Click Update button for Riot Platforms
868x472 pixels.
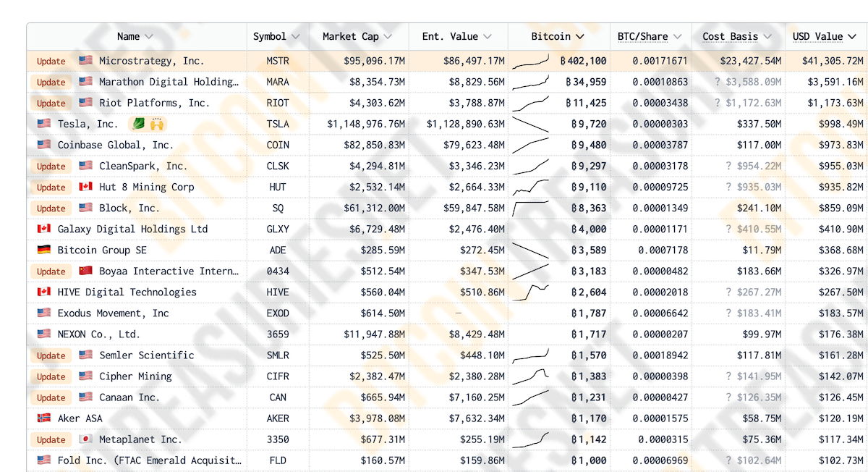[51, 104]
